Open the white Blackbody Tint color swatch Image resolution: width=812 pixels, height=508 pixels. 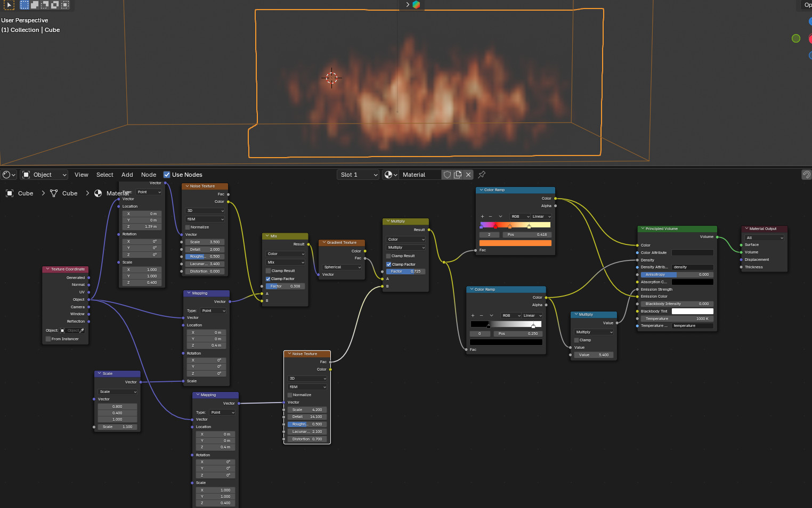(693, 312)
